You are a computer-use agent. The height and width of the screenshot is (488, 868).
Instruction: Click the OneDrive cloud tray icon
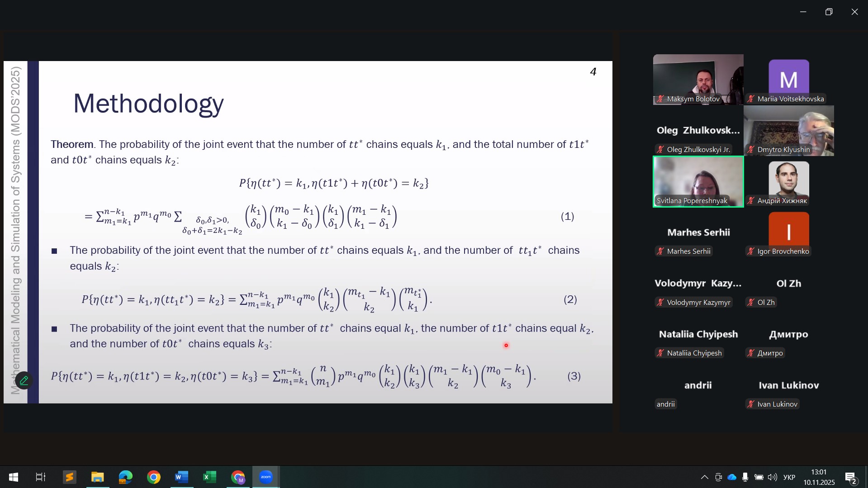(x=732, y=478)
